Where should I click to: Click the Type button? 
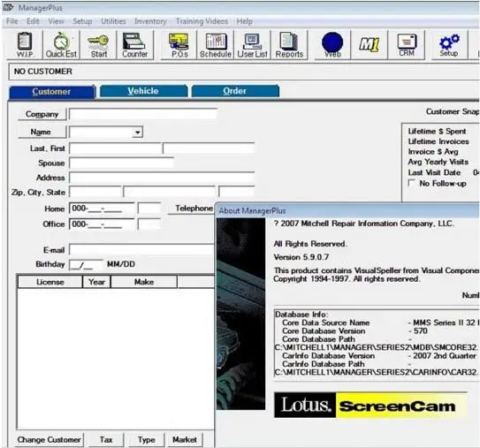click(x=147, y=440)
